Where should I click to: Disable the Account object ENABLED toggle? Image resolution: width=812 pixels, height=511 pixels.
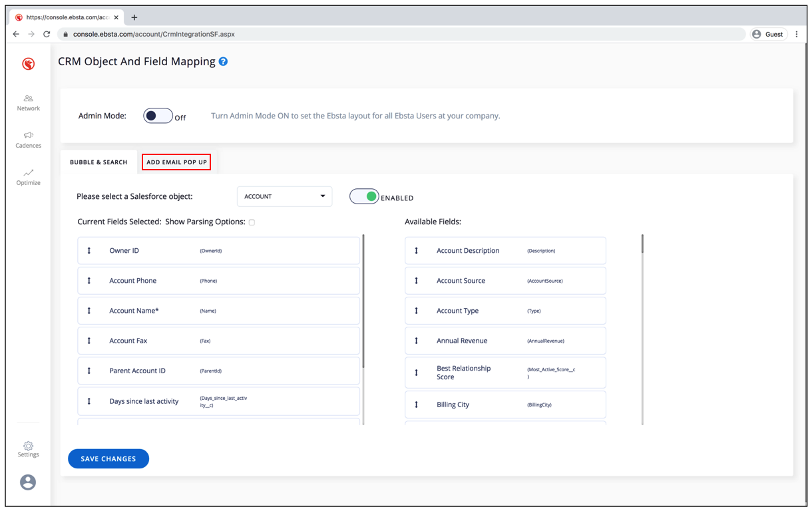tap(364, 196)
